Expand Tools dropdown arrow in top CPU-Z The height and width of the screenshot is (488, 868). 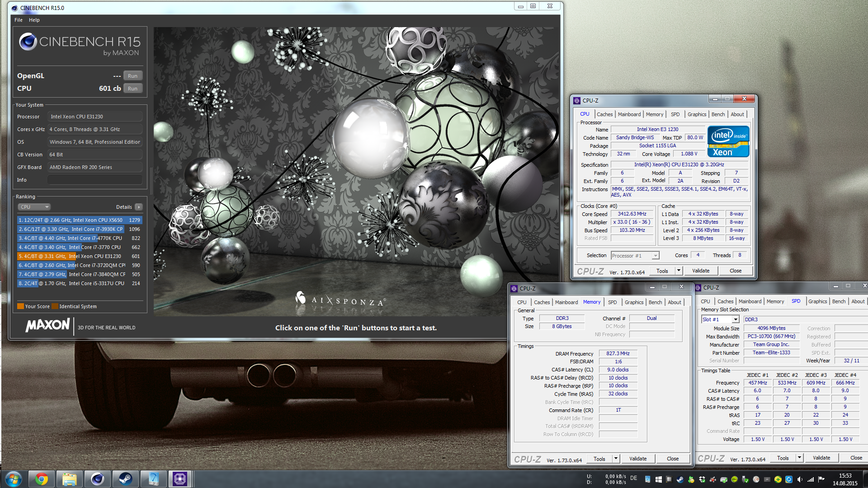(679, 271)
